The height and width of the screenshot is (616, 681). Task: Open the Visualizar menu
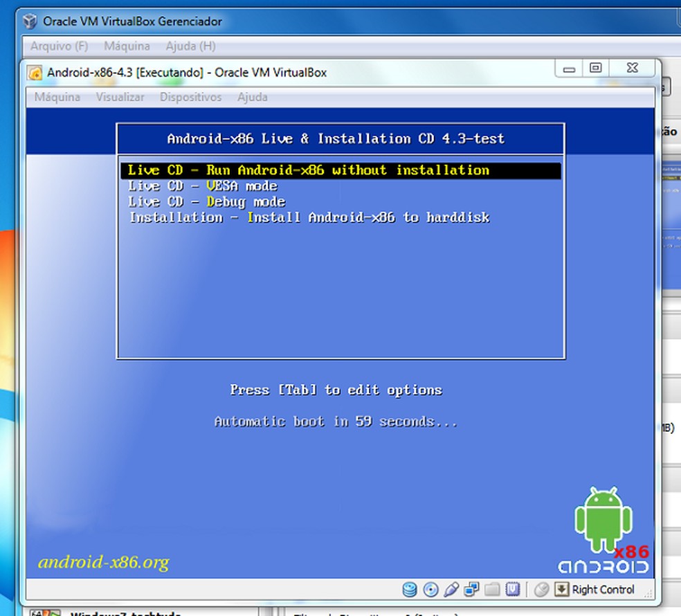tap(120, 97)
